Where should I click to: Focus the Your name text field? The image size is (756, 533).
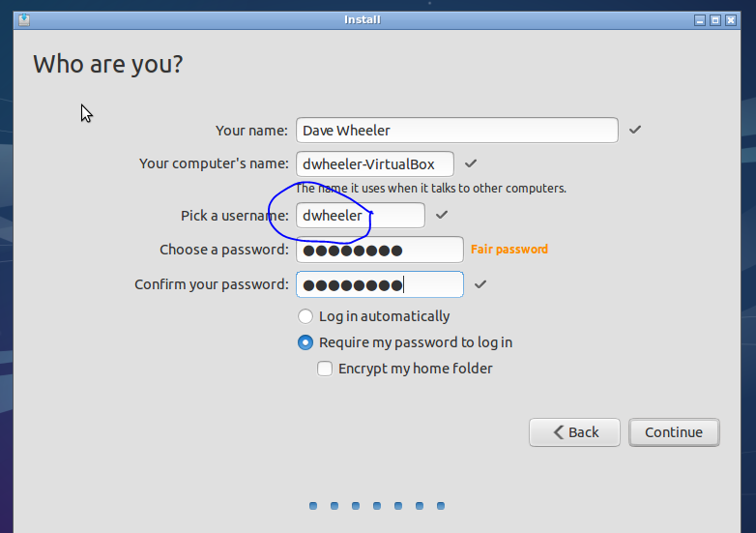coord(456,130)
